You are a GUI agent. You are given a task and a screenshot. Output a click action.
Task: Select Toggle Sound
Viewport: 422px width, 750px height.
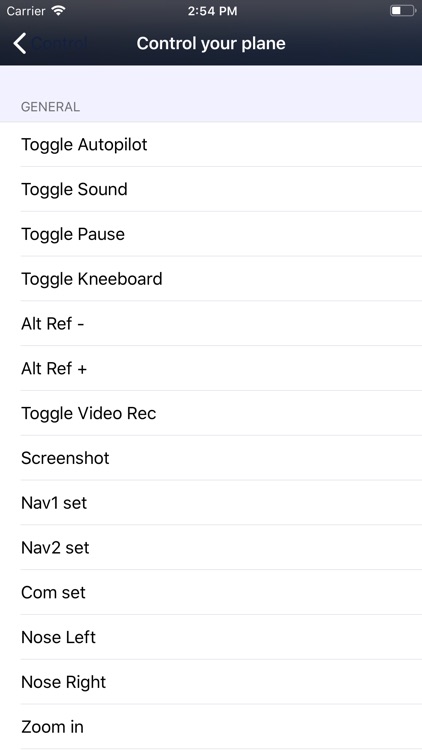pos(211,189)
